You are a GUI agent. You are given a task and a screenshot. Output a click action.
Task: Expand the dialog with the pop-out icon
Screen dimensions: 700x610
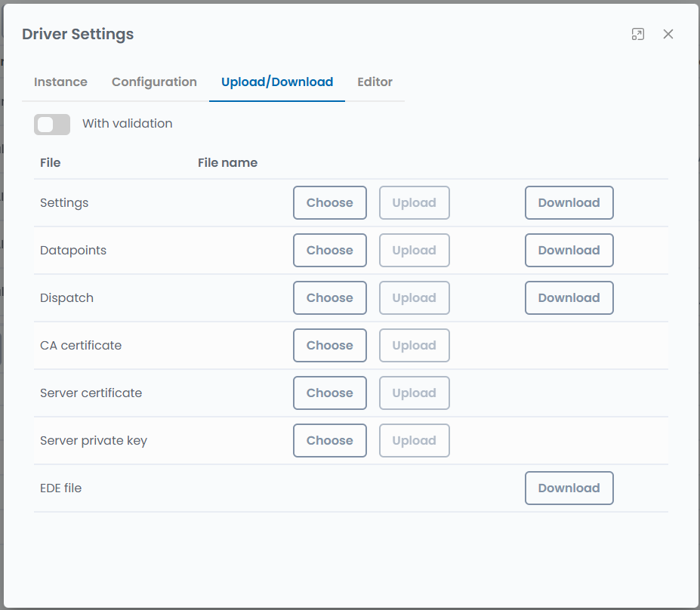(638, 35)
